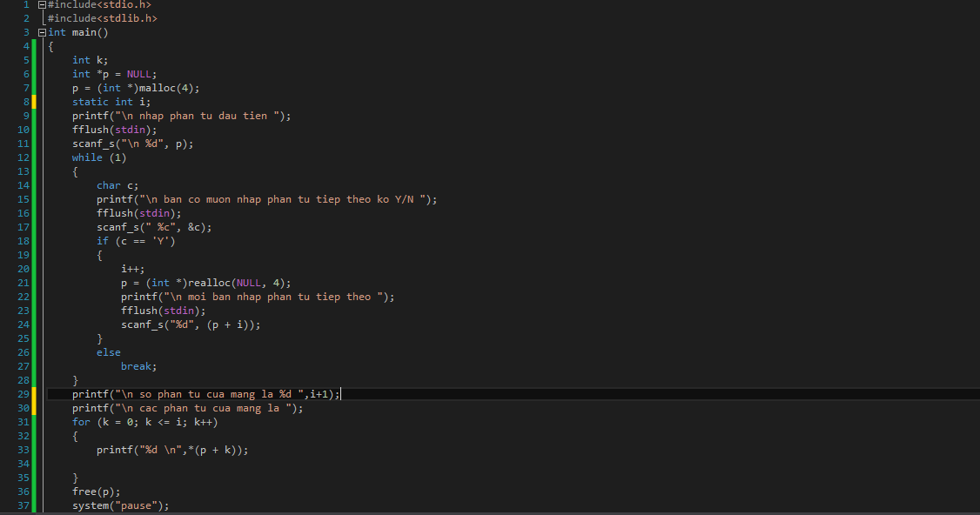Collapse the #include directives block
The height and width of the screenshot is (515, 980).
coord(43,4)
